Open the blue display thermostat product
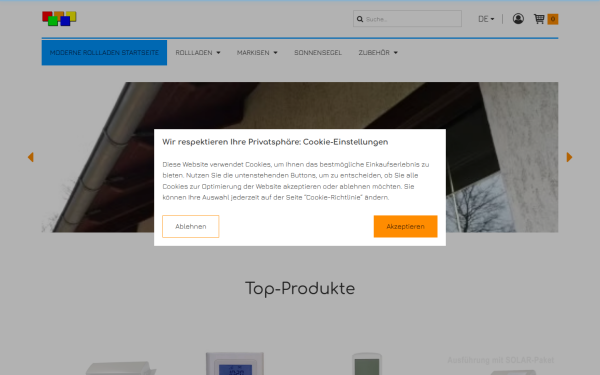The height and width of the screenshot is (375, 600). click(x=235, y=364)
